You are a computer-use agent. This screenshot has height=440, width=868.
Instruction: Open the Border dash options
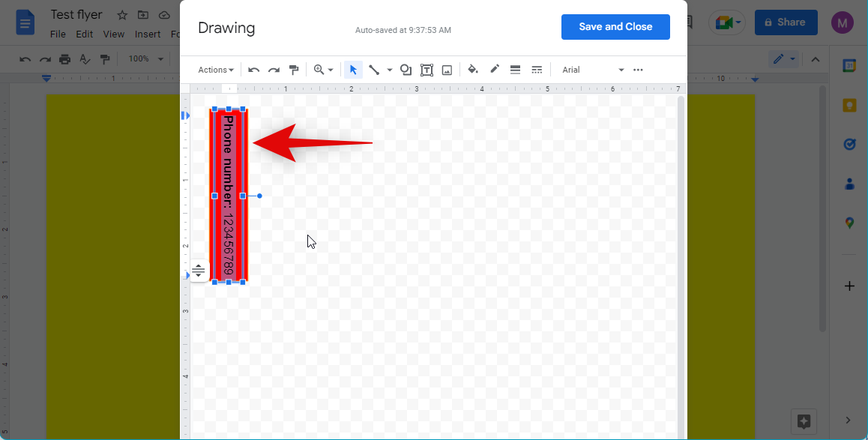[x=537, y=70]
